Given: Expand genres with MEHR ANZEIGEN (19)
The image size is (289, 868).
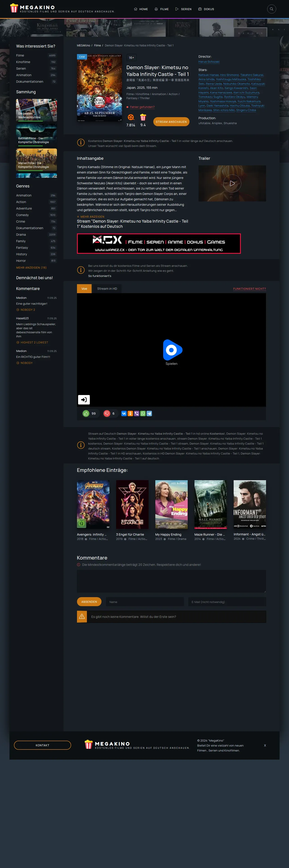Looking at the screenshot, I should (31, 267).
